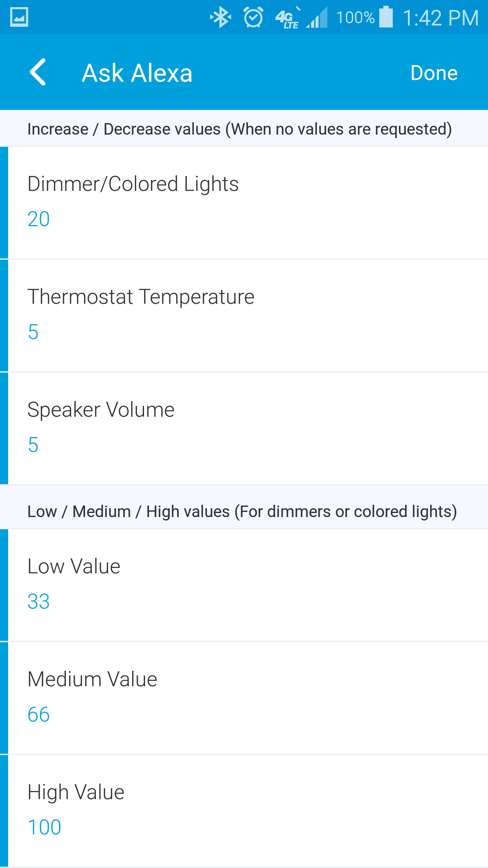
Task: Tap the Bluetooth status icon
Action: tap(221, 17)
